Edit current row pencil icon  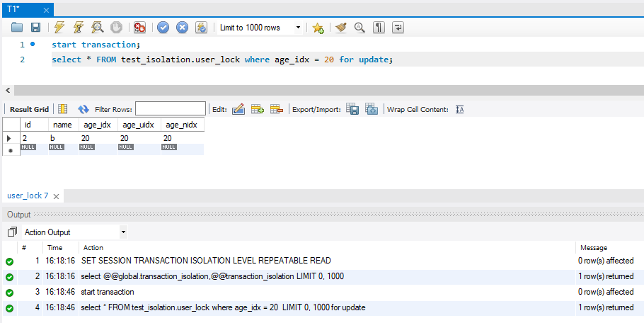(x=238, y=109)
